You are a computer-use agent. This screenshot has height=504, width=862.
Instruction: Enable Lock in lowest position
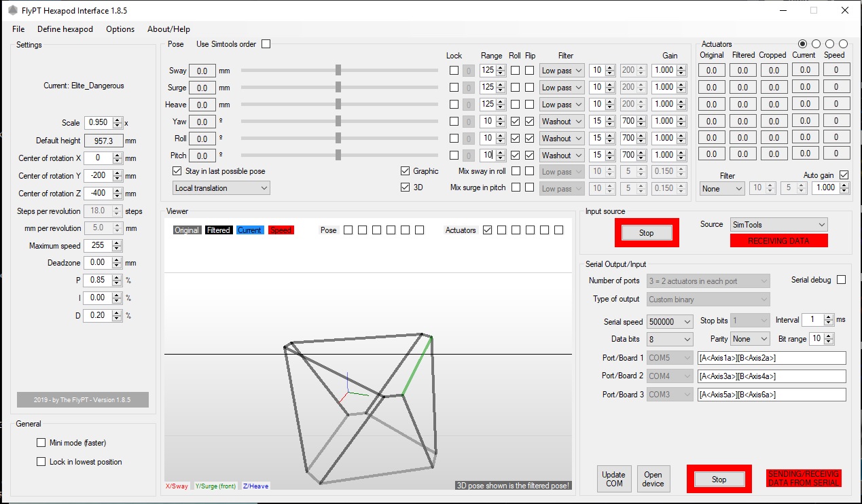tap(41, 462)
